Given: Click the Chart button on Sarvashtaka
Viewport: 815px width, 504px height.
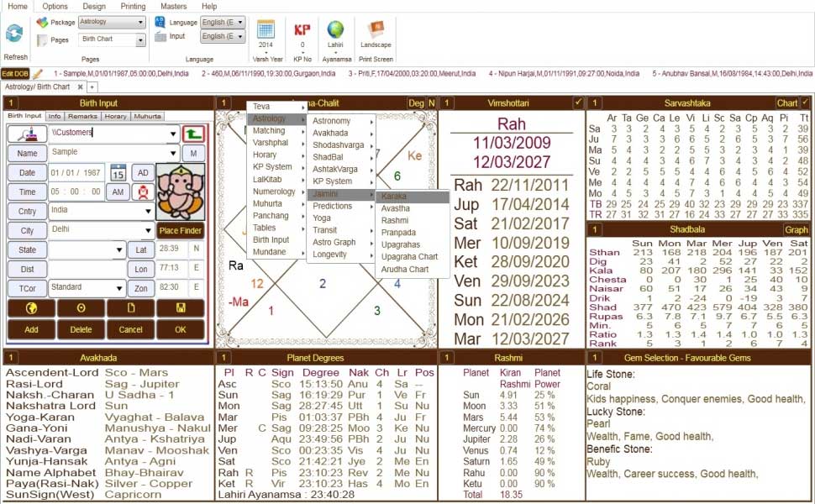Looking at the screenshot, I should point(787,102).
